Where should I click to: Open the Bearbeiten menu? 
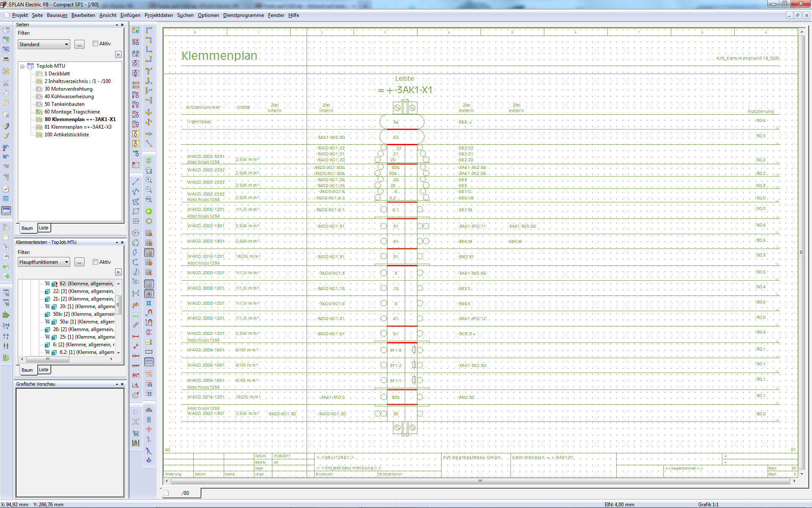pos(83,15)
